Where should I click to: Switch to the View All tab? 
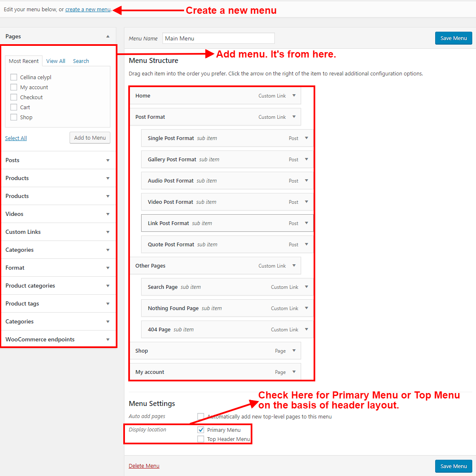coord(55,61)
